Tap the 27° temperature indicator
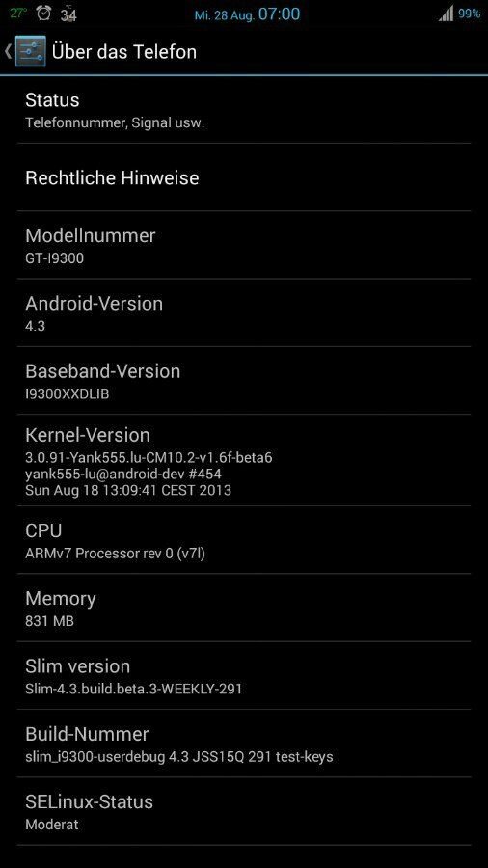488x868 pixels. click(x=18, y=14)
